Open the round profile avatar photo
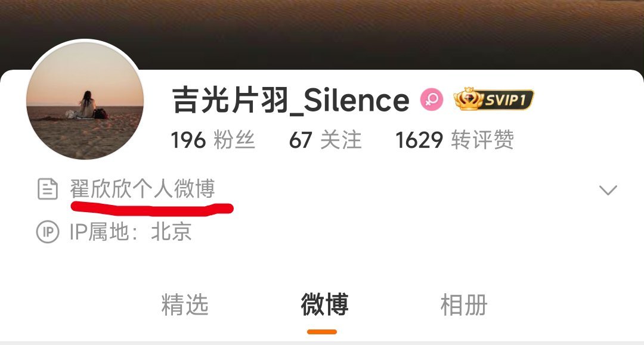The image size is (644, 345). (x=85, y=100)
